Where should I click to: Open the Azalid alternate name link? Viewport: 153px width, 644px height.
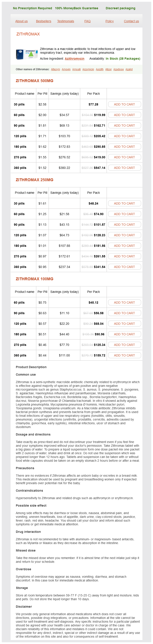[x=129, y=70]
